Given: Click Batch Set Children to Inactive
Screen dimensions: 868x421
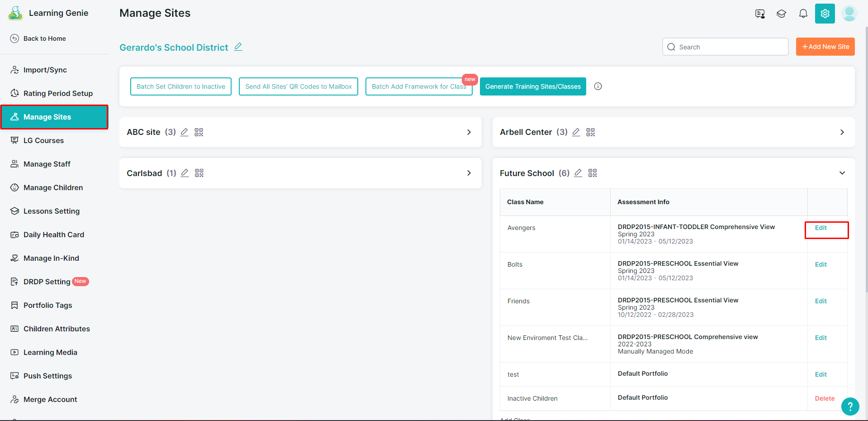Looking at the screenshot, I should [181, 86].
